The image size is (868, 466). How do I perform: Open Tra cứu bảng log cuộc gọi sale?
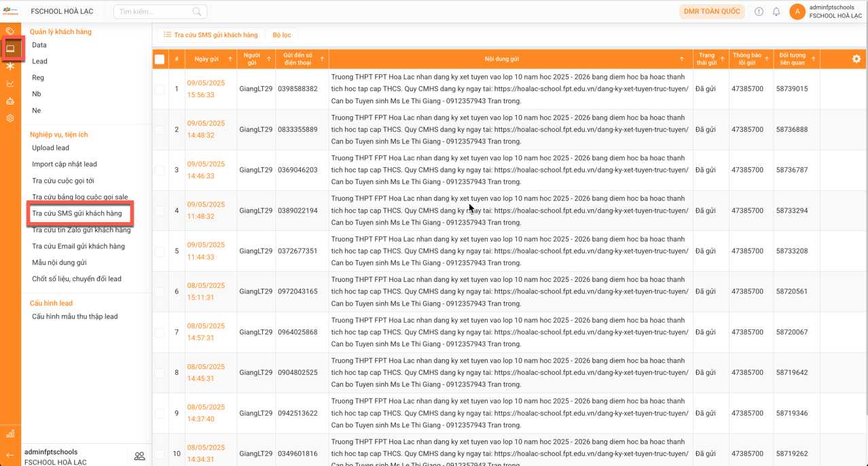pyautogui.click(x=80, y=197)
